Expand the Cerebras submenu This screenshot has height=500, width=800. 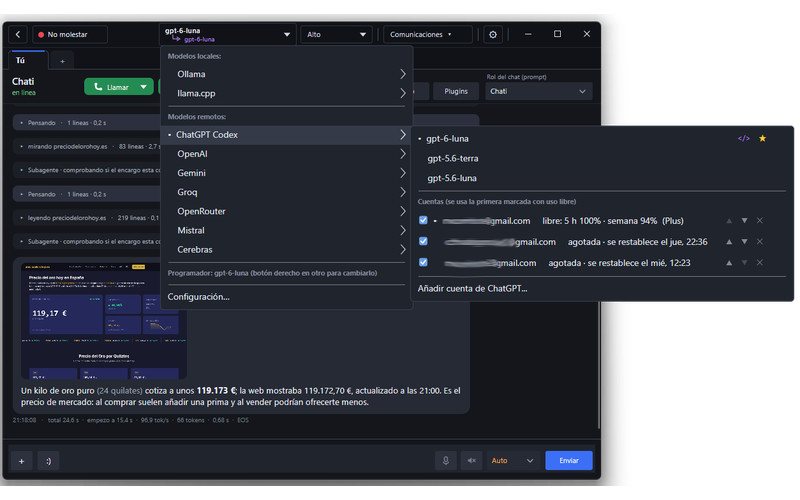click(286, 249)
